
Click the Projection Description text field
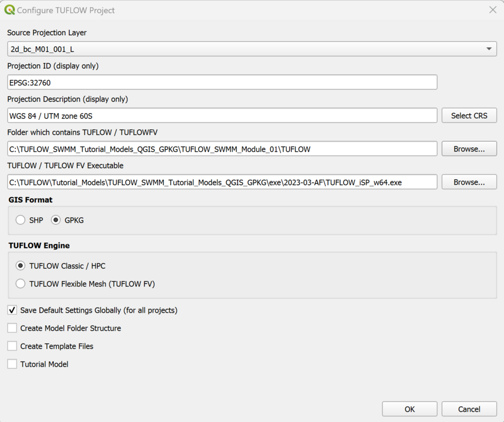click(x=222, y=115)
